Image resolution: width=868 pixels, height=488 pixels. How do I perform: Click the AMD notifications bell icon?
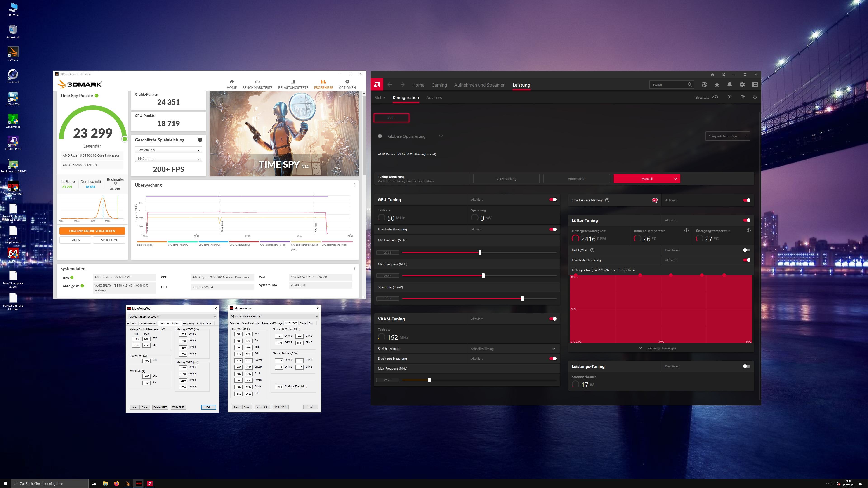tap(729, 84)
